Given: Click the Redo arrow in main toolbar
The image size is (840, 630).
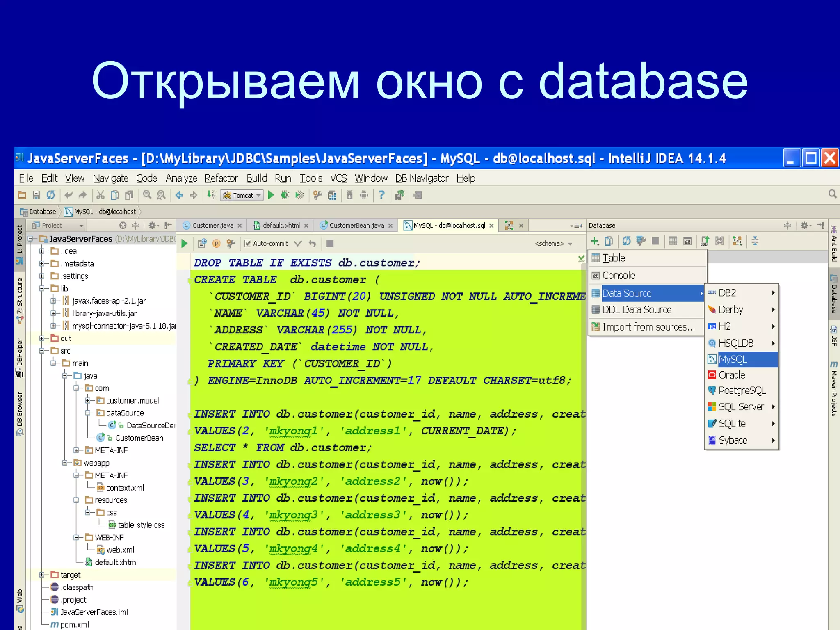Looking at the screenshot, I should (82, 195).
